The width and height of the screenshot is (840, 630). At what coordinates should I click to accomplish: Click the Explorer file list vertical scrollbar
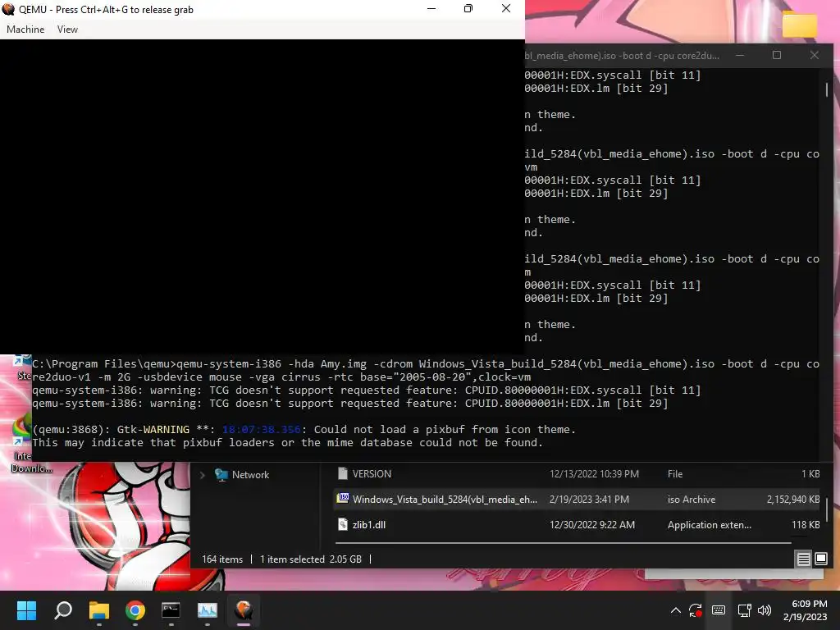pyautogui.click(x=827, y=509)
